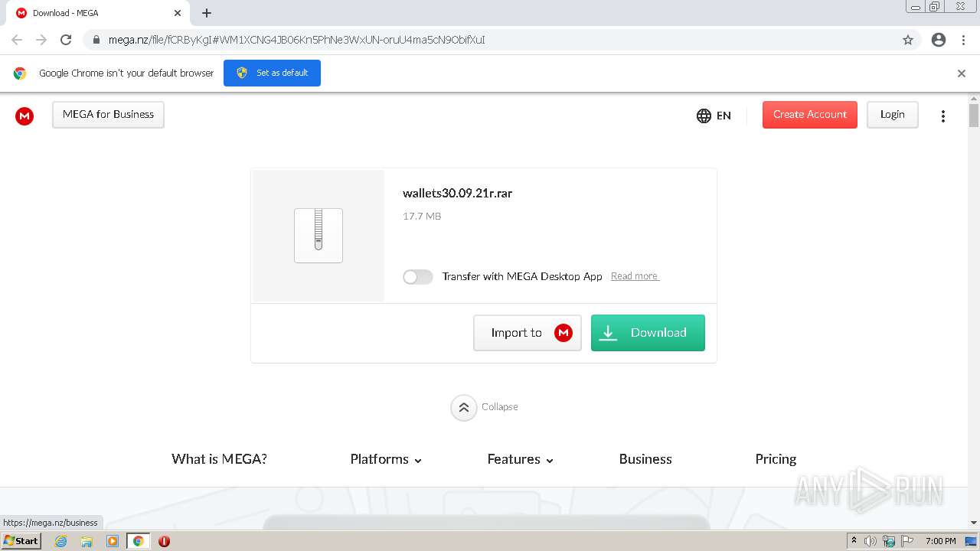Screen dimensions: 980x551
Task: Set Chrome as default browser
Action: coord(272,73)
